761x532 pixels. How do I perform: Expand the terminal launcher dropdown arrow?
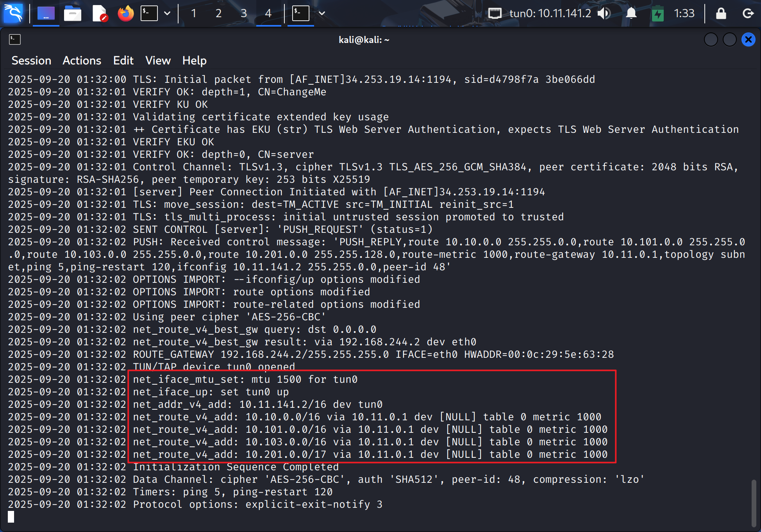[167, 13]
